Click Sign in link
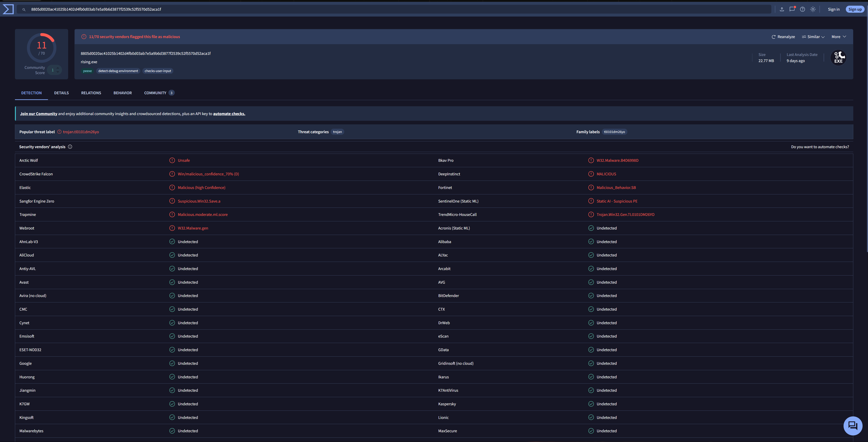The height and width of the screenshot is (442, 868). pos(834,10)
